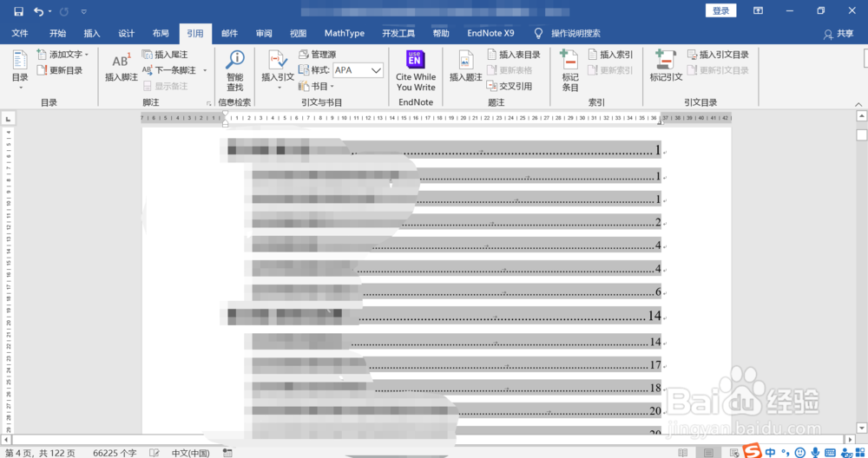Redo with the repeat arrow icon
The width and height of the screenshot is (868, 458).
pyautogui.click(x=64, y=11)
